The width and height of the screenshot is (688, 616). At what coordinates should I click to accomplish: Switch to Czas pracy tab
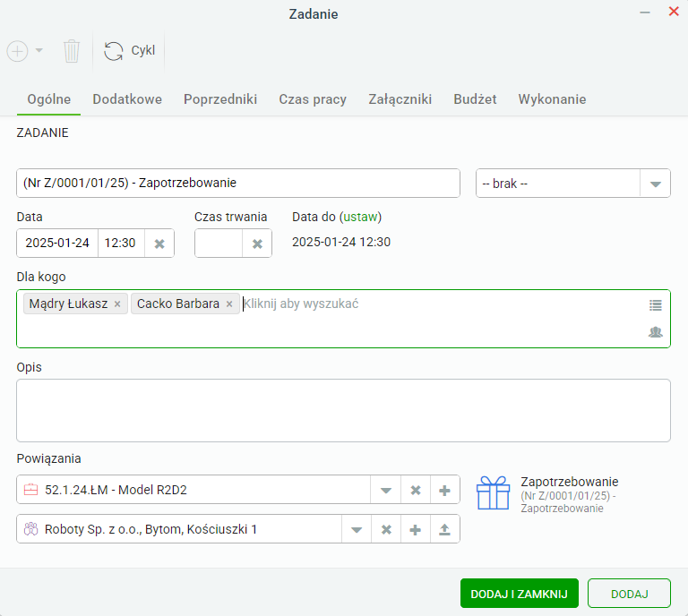(313, 99)
